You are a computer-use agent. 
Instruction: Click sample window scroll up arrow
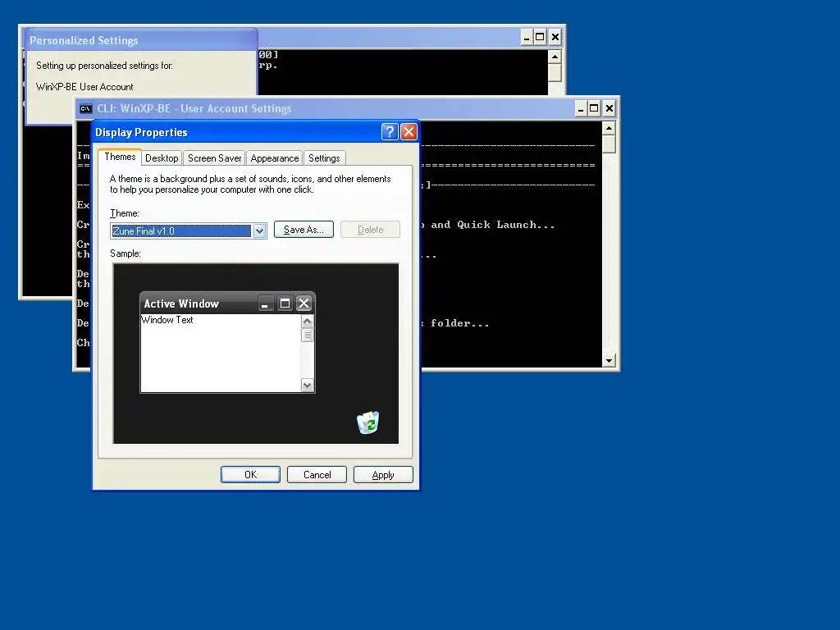[308, 322]
